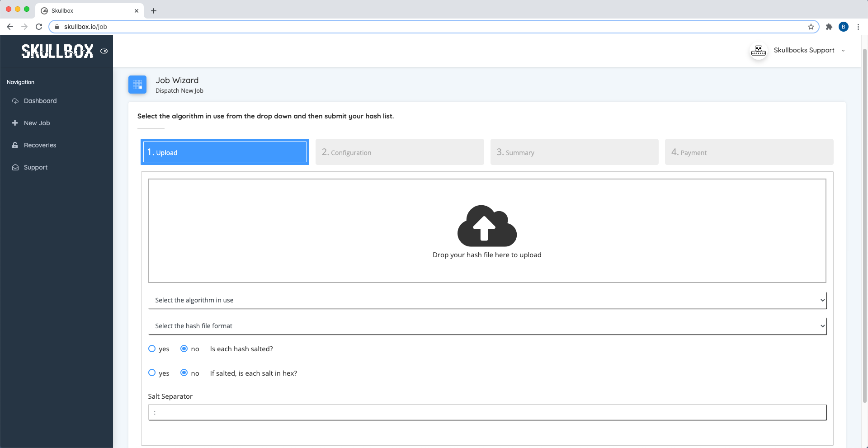Select the Dashboard icon in the sidebar
868x448 pixels.
[x=15, y=101]
